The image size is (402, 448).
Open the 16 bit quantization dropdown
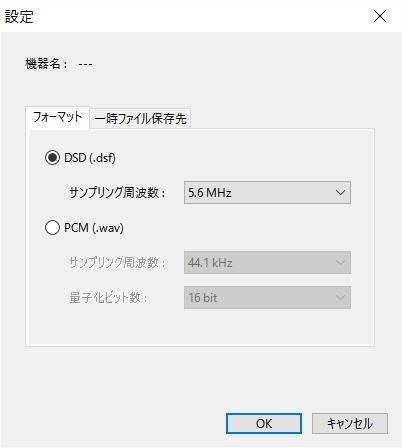267,298
